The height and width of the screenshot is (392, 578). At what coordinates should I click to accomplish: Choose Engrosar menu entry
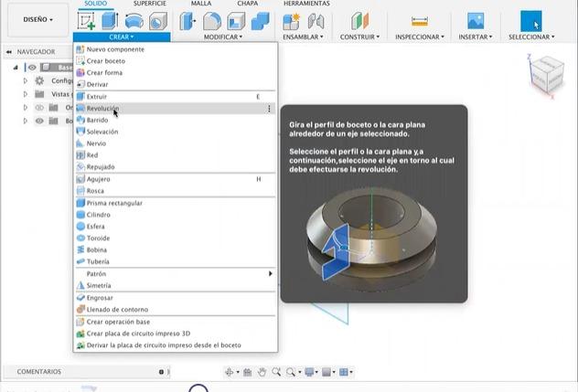click(x=176, y=298)
